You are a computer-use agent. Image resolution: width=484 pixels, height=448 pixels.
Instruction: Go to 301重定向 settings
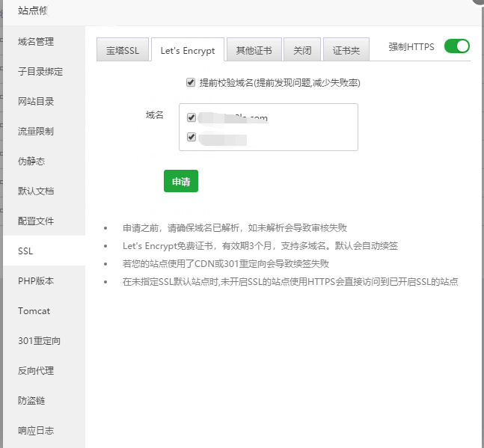click(x=39, y=341)
